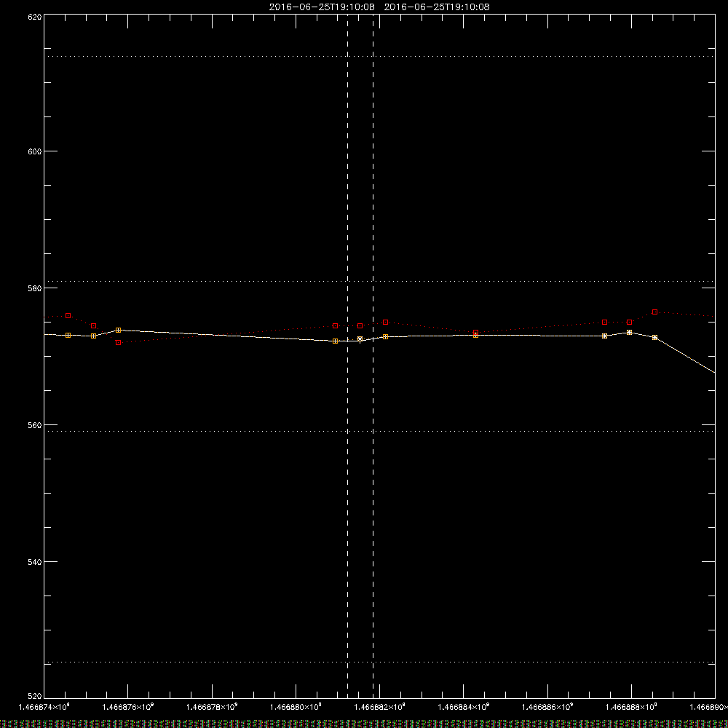Select the 520 y-axis label
The image size is (728, 728).
tap(35, 696)
